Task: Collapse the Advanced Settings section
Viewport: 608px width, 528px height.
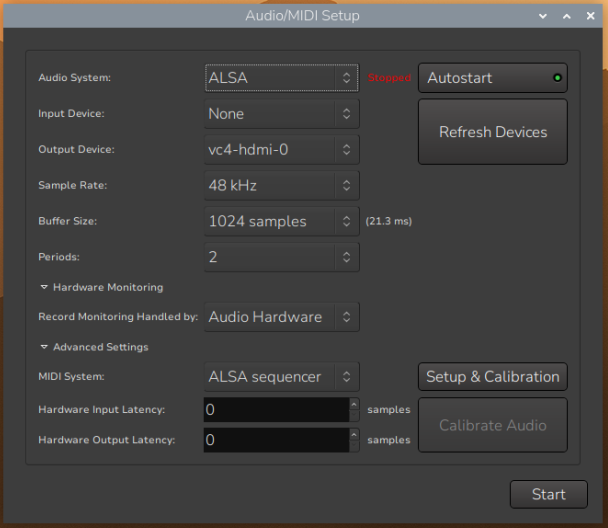Action: coord(45,347)
